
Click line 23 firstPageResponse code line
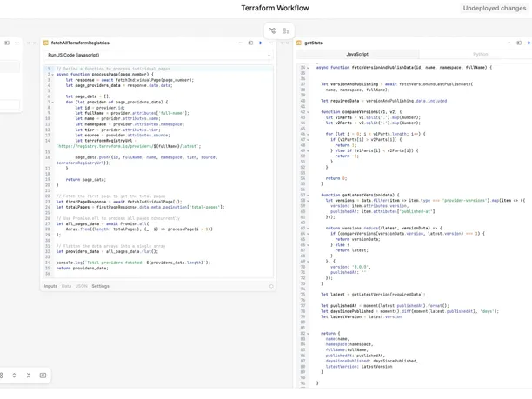point(119,202)
